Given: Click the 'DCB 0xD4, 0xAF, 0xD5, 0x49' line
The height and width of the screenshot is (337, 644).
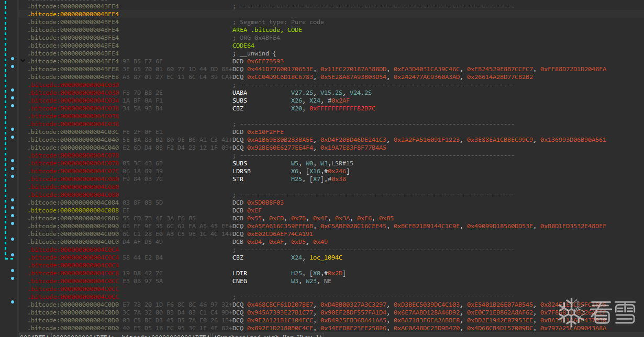Looking at the screenshot, I should click(x=280, y=242).
